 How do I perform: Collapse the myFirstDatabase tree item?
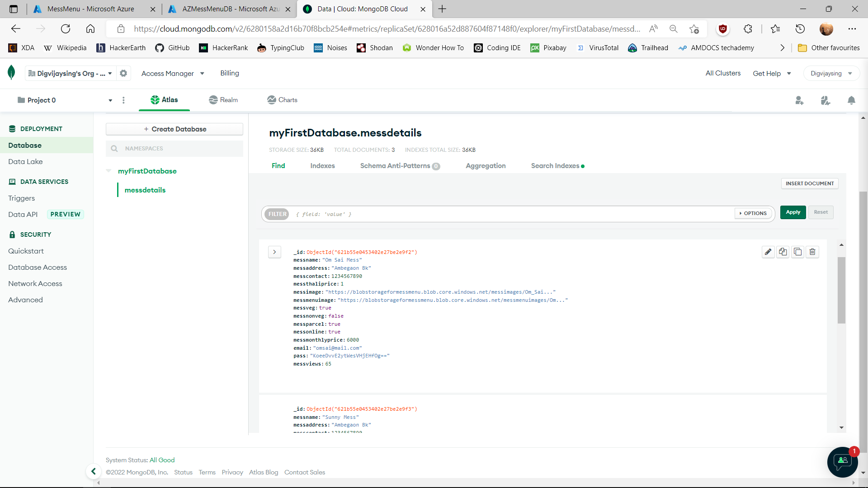[x=108, y=171]
